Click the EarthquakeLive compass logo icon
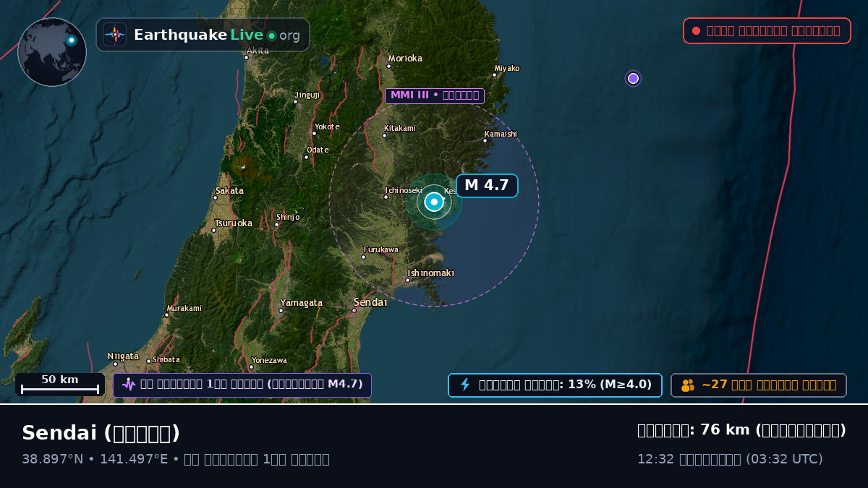The height and width of the screenshot is (488, 868). (x=115, y=35)
